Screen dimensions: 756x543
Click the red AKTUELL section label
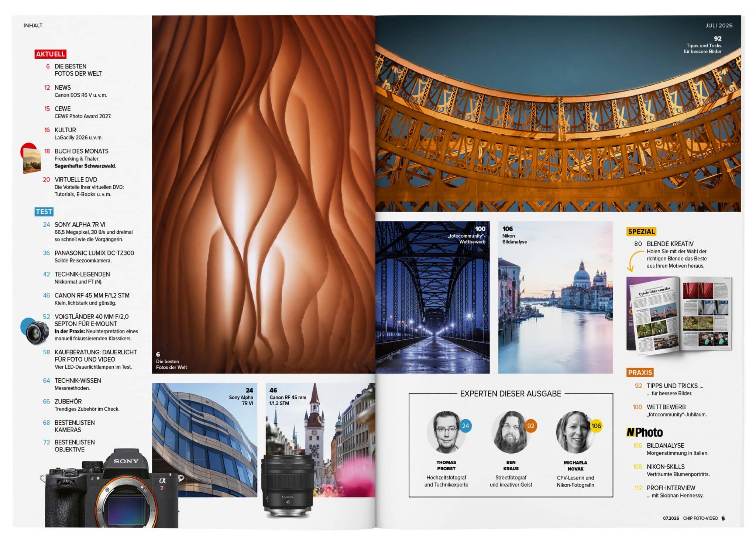click(x=51, y=54)
